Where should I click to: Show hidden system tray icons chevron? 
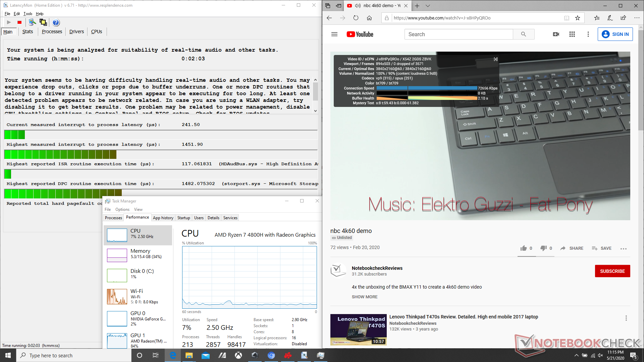coord(576,355)
